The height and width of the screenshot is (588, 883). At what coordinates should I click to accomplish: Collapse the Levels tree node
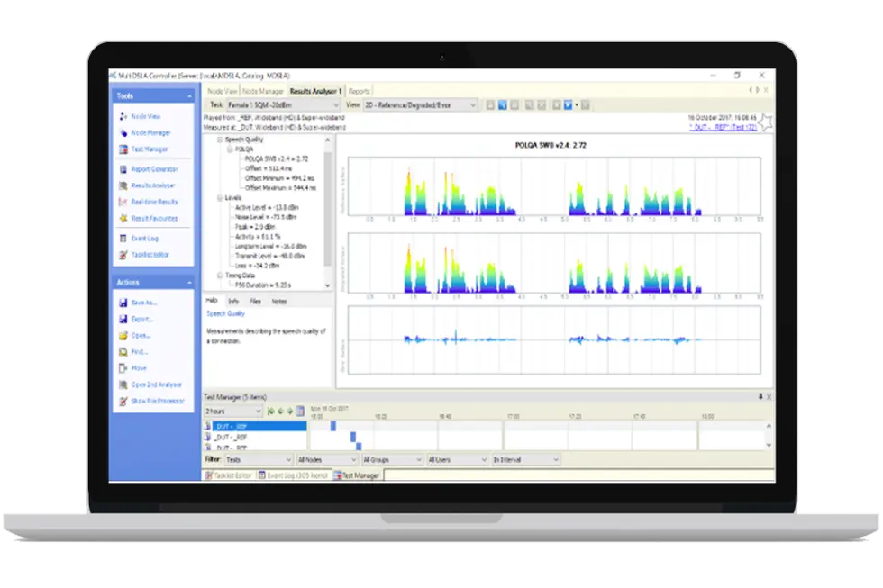tap(220, 198)
